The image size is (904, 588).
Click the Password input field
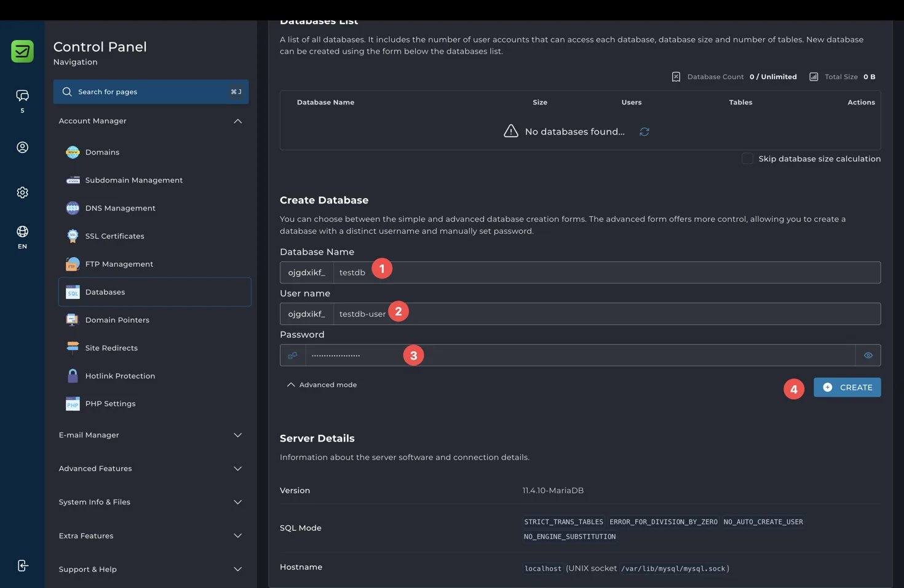581,356
